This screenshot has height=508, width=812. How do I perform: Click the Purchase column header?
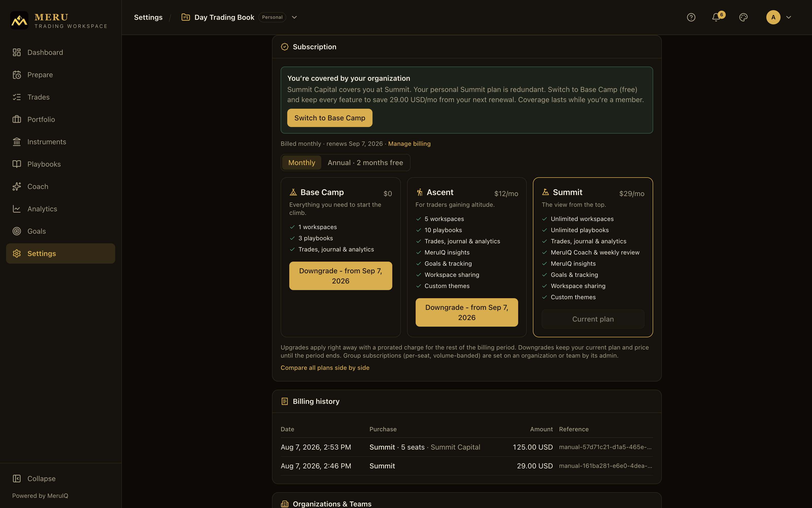(x=383, y=429)
